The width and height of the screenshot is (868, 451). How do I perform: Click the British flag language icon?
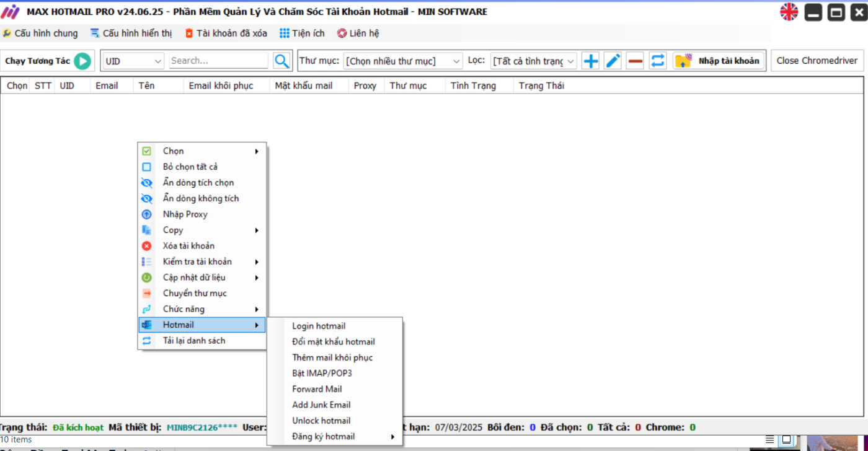pyautogui.click(x=789, y=11)
